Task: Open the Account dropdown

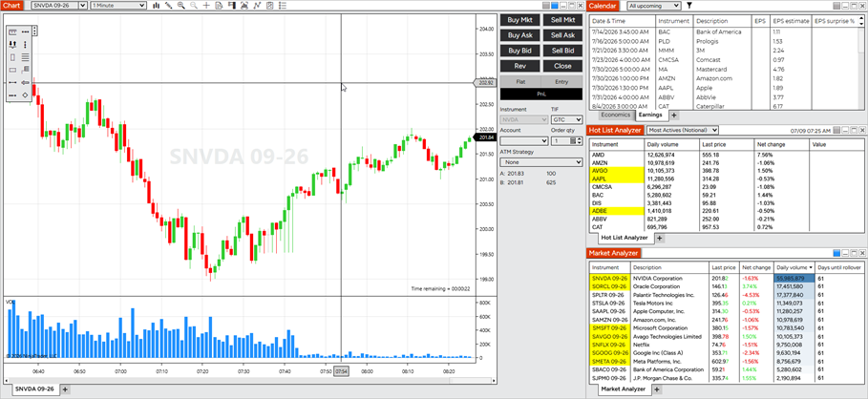Action: pyautogui.click(x=523, y=141)
